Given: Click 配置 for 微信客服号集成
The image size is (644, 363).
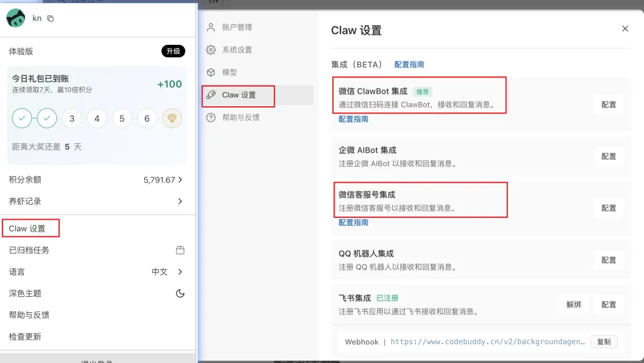Looking at the screenshot, I should pos(609,208).
